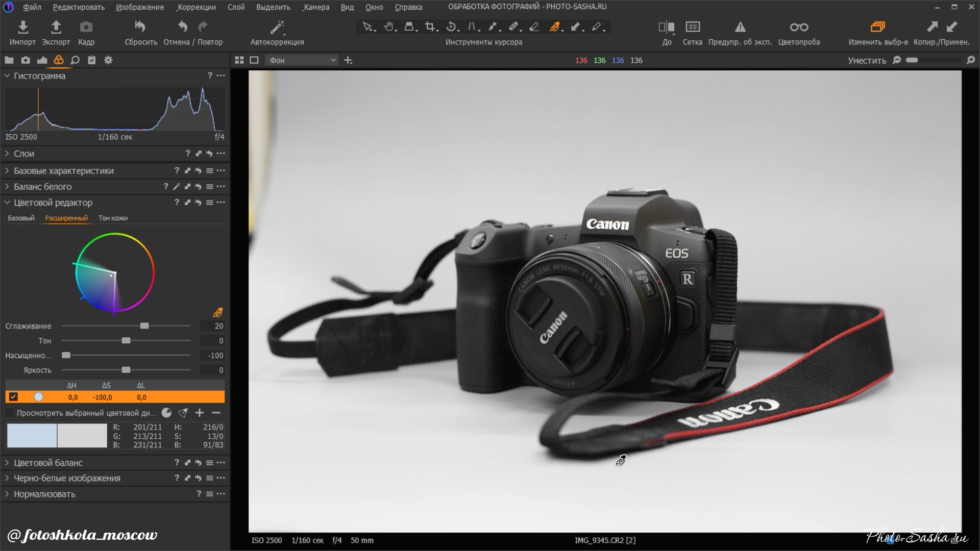Open the Фон layer dropdown

(x=302, y=60)
